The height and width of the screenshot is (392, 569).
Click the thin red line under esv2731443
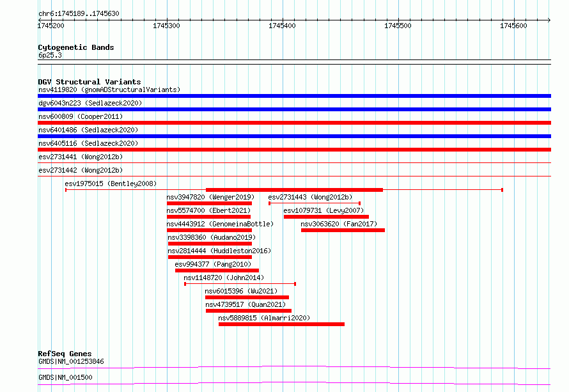click(315, 203)
